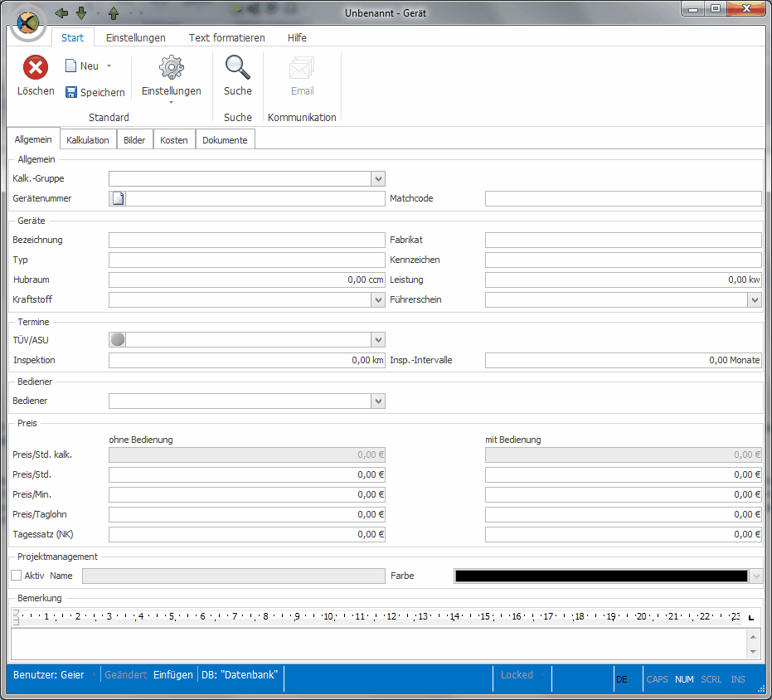Expand the Farbe color picker arrow
Screen dimensions: 772x700
coord(755,576)
